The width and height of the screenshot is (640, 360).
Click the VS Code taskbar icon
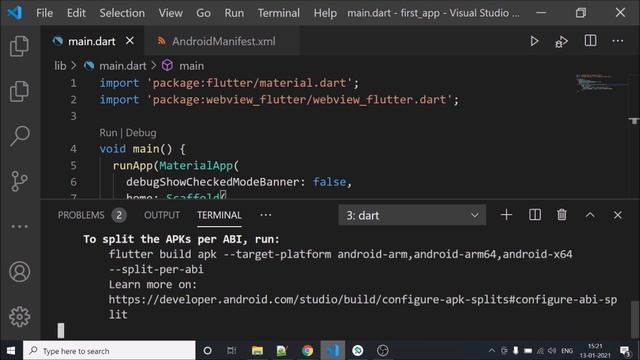click(333, 351)
